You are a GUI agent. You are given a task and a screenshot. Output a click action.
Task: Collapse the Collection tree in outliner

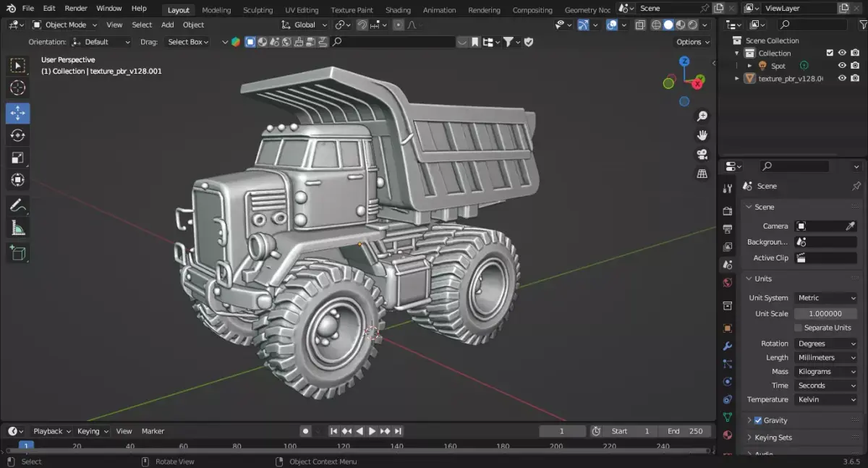coord(737,53)
